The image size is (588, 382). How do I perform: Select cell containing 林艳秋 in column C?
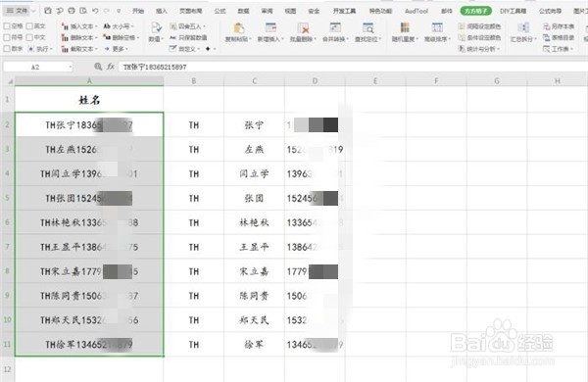pos(254,222)
